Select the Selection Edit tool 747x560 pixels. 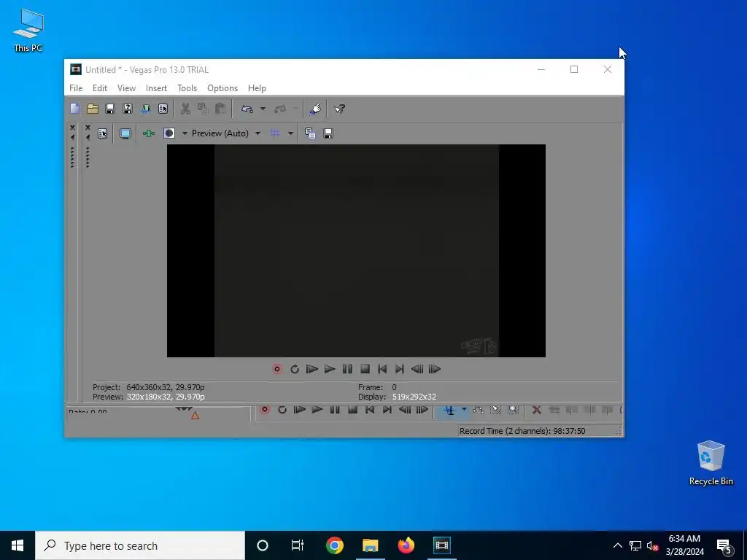coord(496,410)
